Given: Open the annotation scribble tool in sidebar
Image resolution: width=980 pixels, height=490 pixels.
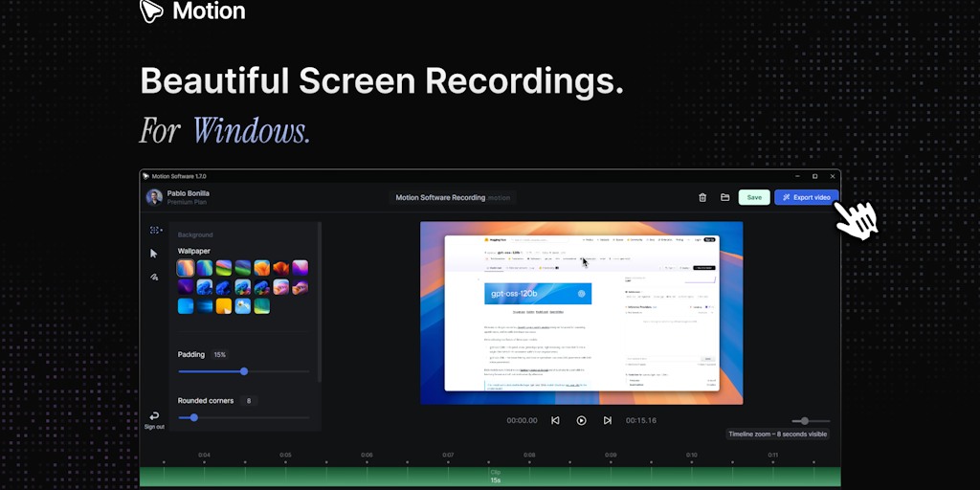Looking at the screenshot, I should coord(154,277).
